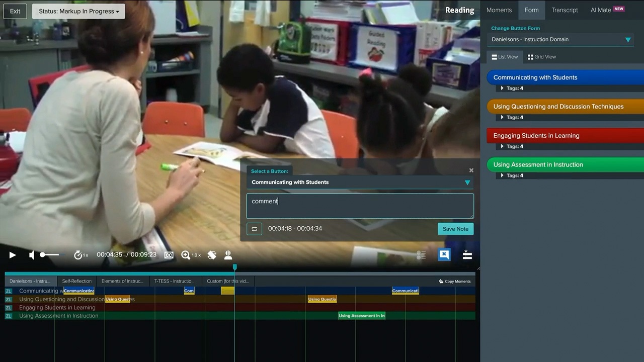Mute the video with the speaker icon
Image resolution: width=644 pixels, height=362 pixels.
coord(31,255)
